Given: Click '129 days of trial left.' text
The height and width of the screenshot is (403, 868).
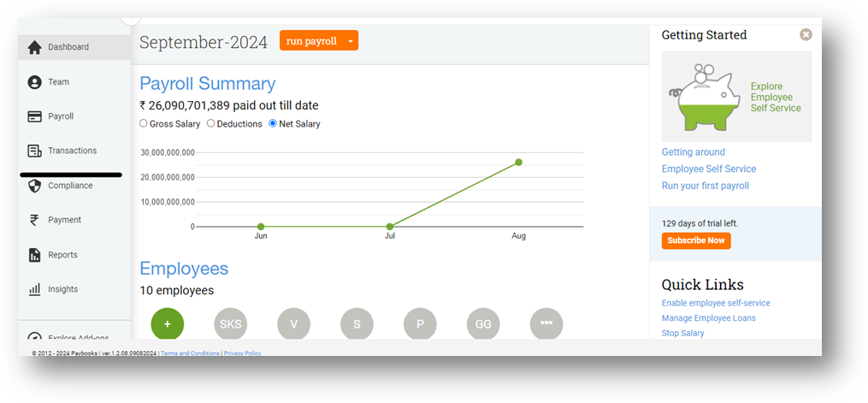Looking at the screenshot, I should [700, 224].
